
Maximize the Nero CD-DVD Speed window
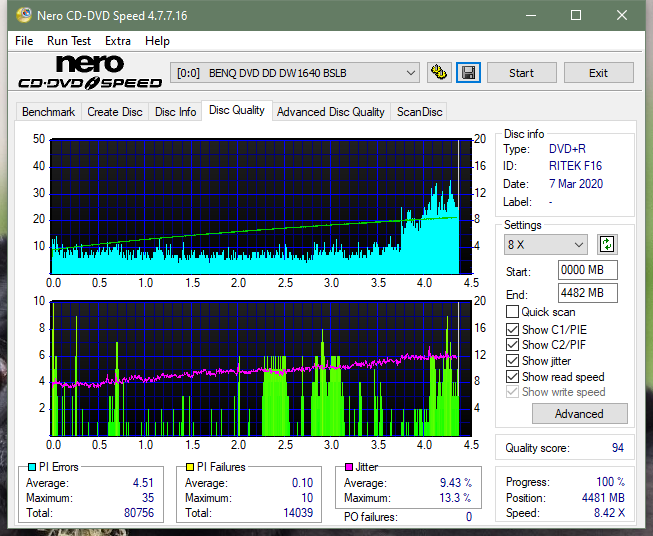point(576,15)
